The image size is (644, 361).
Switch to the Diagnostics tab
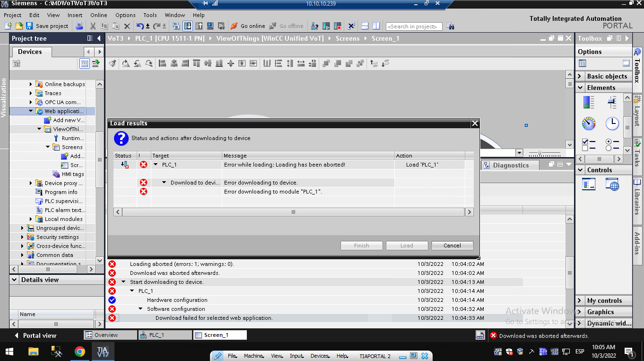511,165
